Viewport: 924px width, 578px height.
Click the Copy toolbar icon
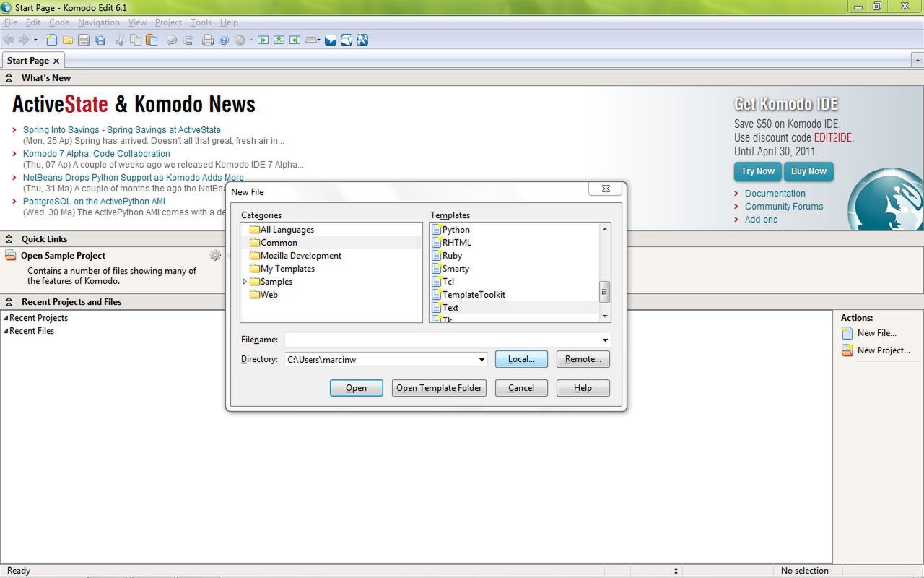tap(136, 40)
